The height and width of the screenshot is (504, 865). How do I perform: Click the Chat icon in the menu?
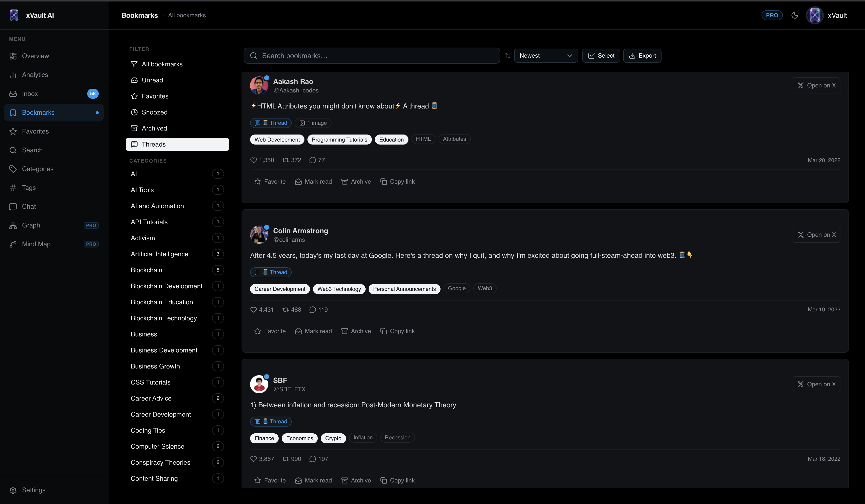[13, 206]
